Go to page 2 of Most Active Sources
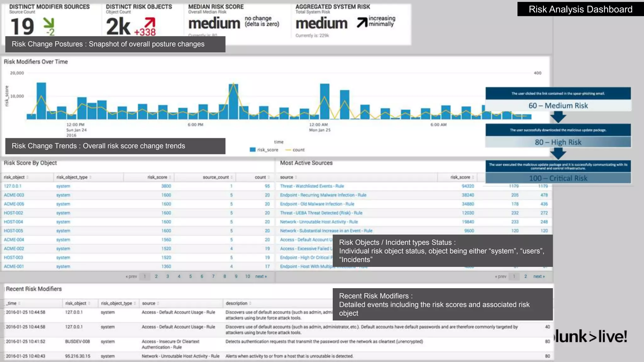Viewport: 644px width, 362px height. click(525, 277)
